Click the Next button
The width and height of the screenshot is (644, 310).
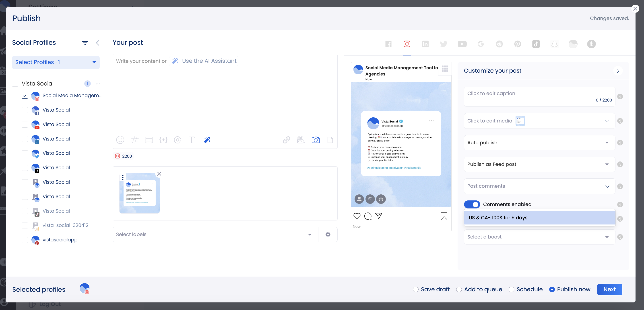pos(609,289)
